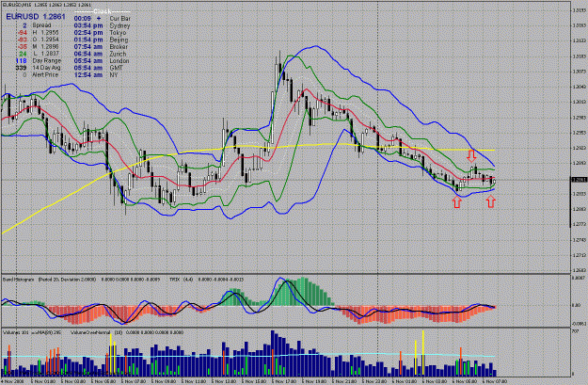Click the H 1.2956 daily high value
Image resolution: width=588 pixels, height=385 pixels.
click(46, 32)
